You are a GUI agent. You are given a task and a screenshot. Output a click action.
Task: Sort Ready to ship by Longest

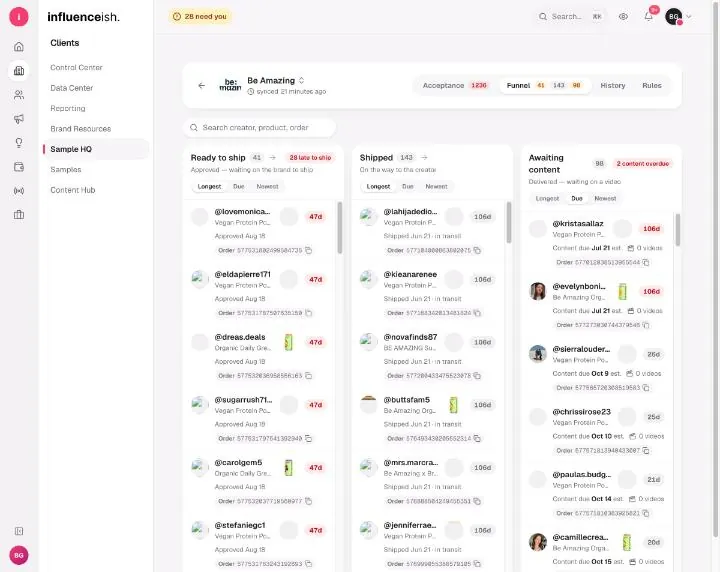click(x=209, y=186)
